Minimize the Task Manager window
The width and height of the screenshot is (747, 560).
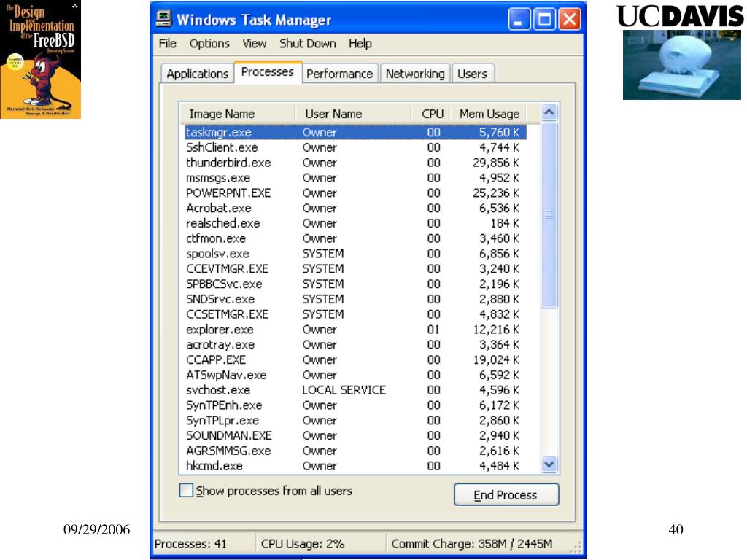click(x=519, y=20)
